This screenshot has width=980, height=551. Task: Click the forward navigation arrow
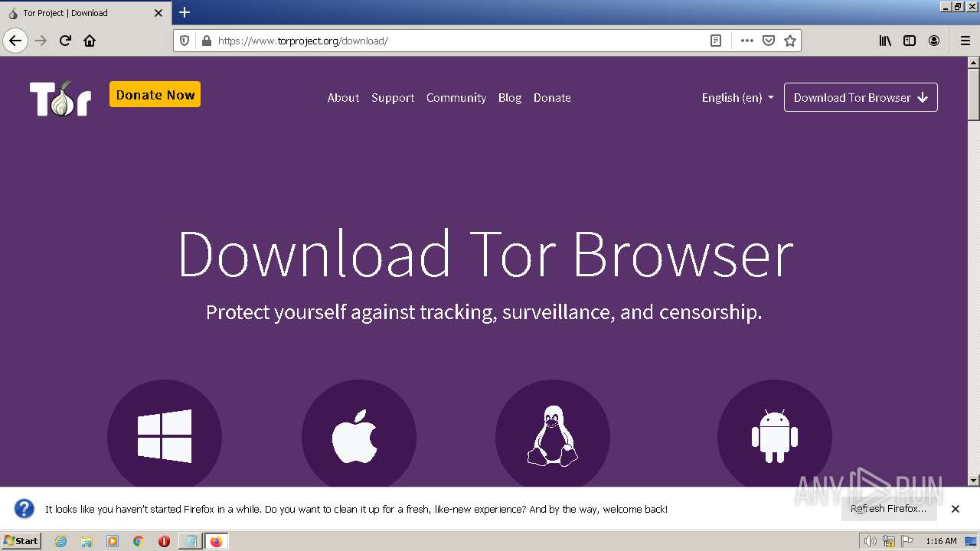[x=41, y=41]
